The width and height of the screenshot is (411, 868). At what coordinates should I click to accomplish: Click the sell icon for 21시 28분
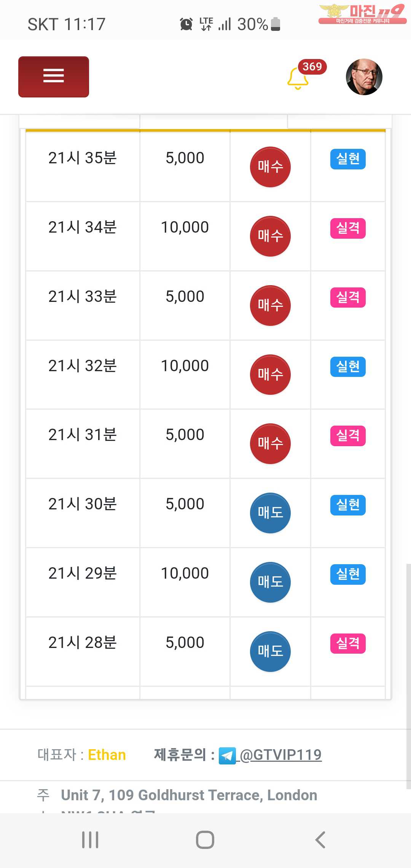point(270,651)
